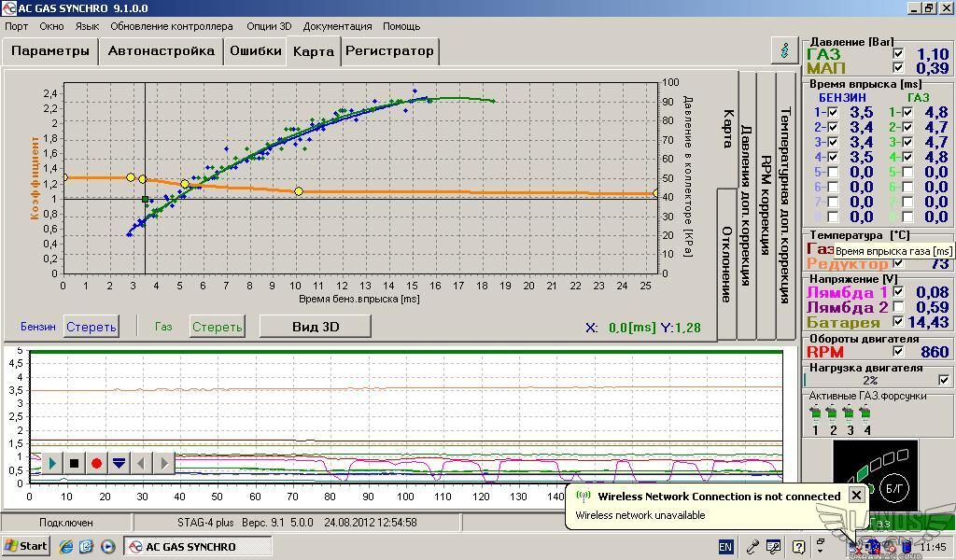Close the wireless network balloon notification
Screen dimensions: 956x560
(855, 496)
